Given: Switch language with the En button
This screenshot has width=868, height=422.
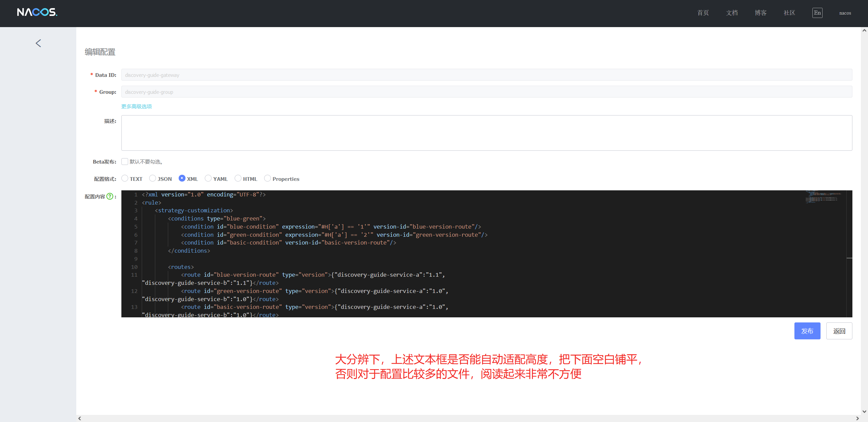Looking at the screenshot, I should pyautogui.click(x=817, y=13).
